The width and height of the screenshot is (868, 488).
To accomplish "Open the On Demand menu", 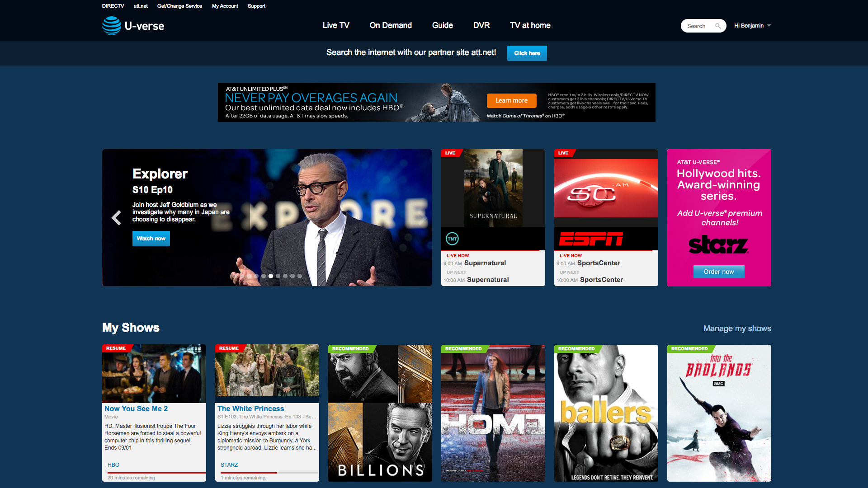I will 391,25.
